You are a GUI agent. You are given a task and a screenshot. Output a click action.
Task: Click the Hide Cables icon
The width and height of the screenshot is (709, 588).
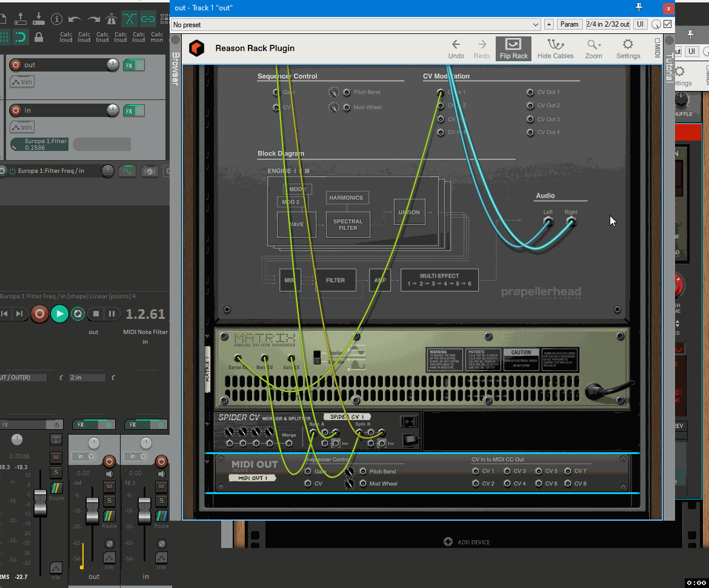[x=555, y=44]
